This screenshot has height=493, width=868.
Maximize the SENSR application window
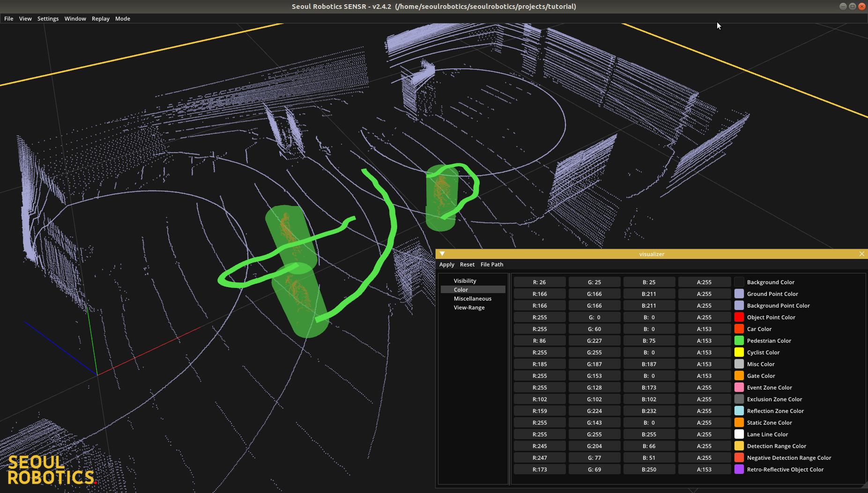[x=853, y=7]
